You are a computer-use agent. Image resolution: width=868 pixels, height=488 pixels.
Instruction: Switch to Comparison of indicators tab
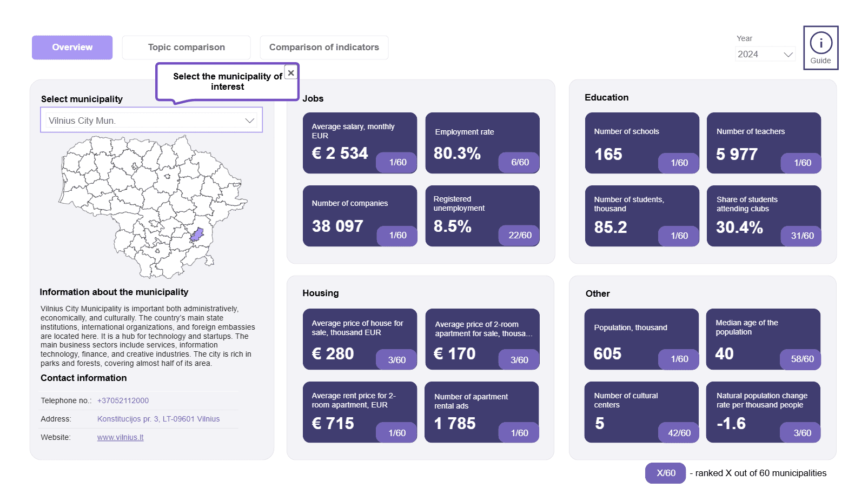(324, 48)
